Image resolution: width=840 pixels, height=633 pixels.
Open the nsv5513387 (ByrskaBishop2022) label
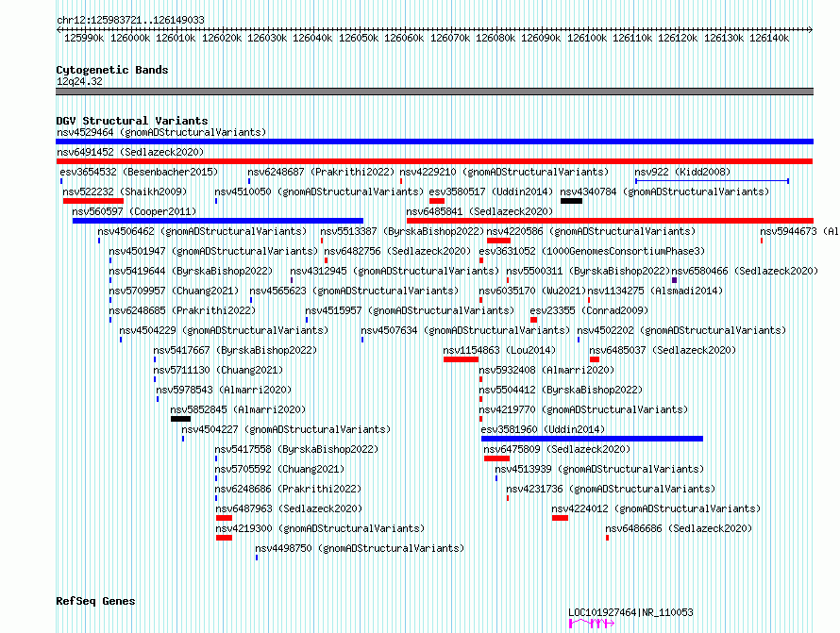(402, 231)
